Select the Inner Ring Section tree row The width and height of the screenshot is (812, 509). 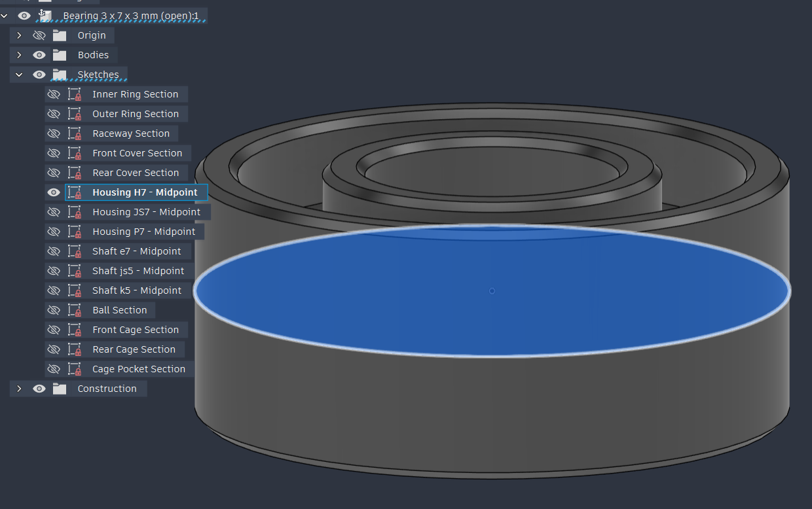coord(117,94)
